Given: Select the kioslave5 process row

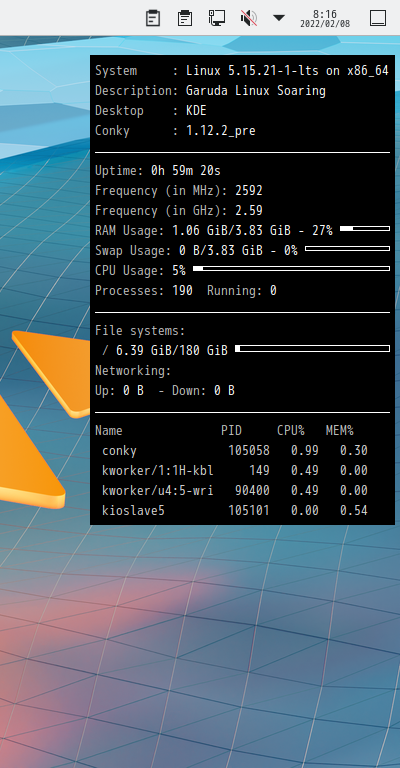Looking at the screenshot, I should pyautogui.click(x=235, y=511).
